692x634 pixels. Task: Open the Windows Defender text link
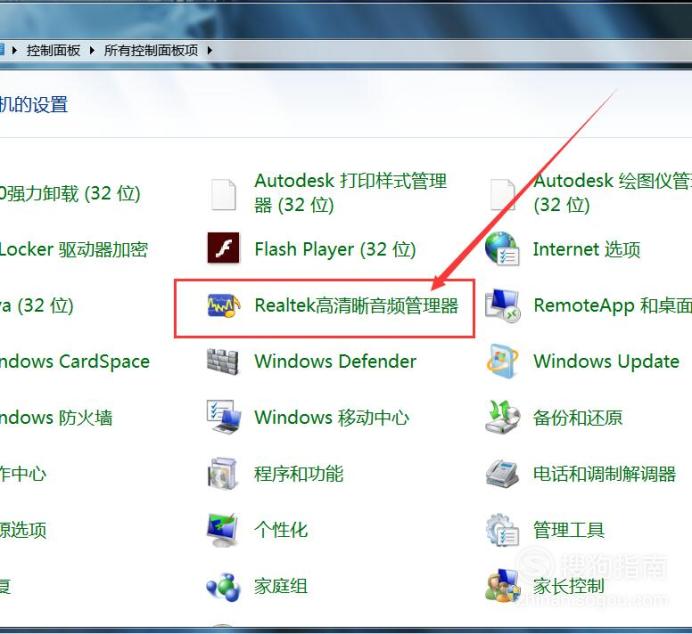[x=335, y=361]
